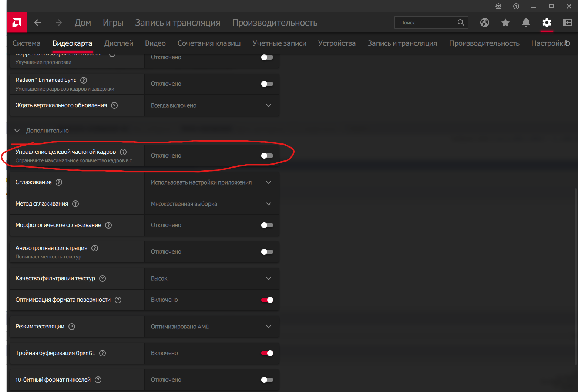
Task: Open notifications bell icon
Action: [526, 23]
